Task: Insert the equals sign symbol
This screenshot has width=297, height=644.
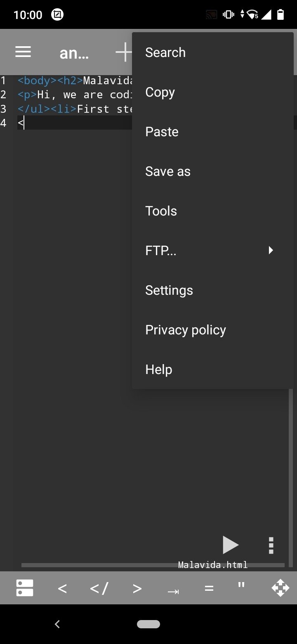Action: pyautogui.click(x=209, y=588)
